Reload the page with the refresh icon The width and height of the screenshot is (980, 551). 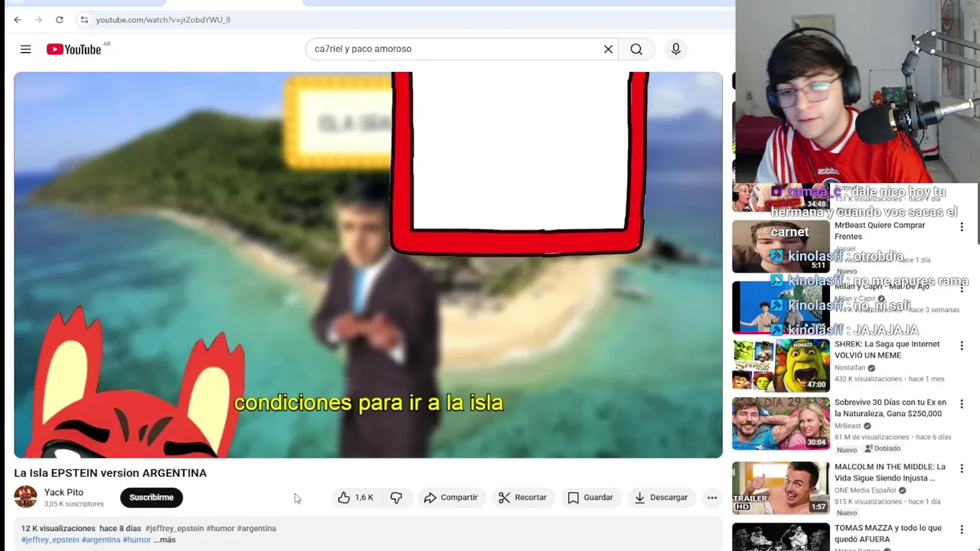click(x=60, y=20)
